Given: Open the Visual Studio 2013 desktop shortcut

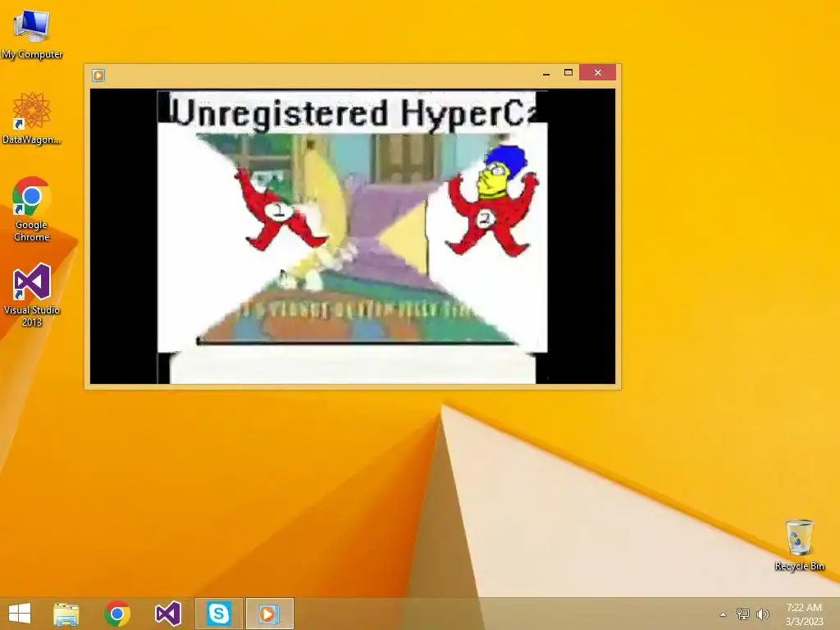Looking at the screenshot, I should tap(32, 294).
